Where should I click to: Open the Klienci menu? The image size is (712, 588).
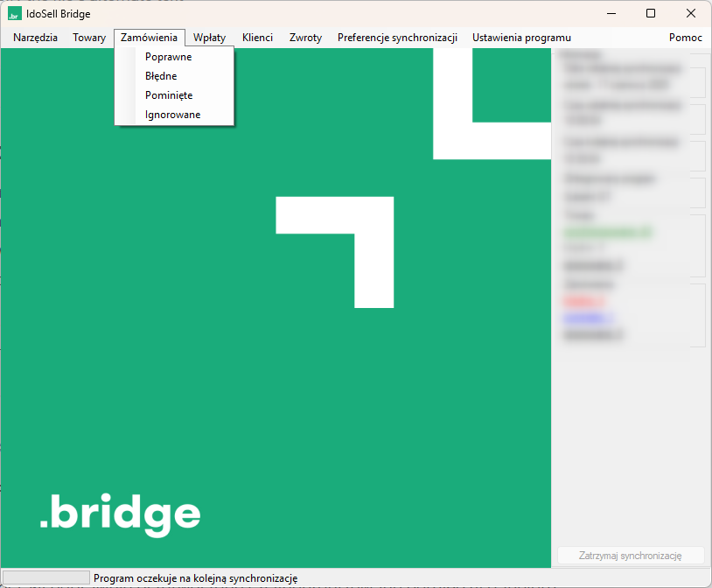pos(257,38)
